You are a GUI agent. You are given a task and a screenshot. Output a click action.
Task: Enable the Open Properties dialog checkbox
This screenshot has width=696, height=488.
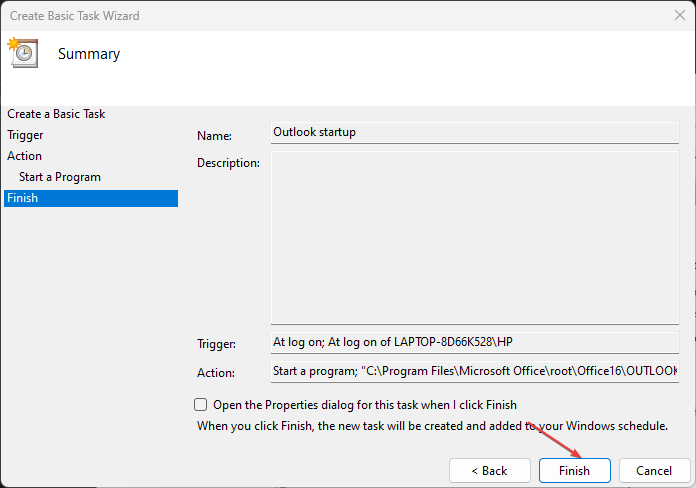pos(201,405)
